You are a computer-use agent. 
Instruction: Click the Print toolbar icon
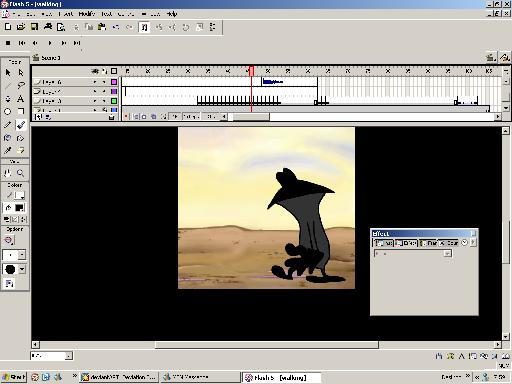tap(48, 27)
